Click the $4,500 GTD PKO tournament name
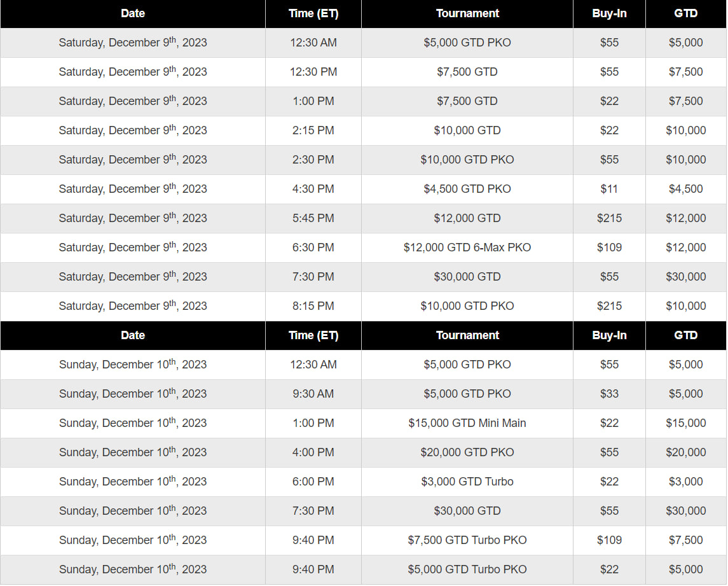This screenshot has height=586, width=728. tap(467, 189)
